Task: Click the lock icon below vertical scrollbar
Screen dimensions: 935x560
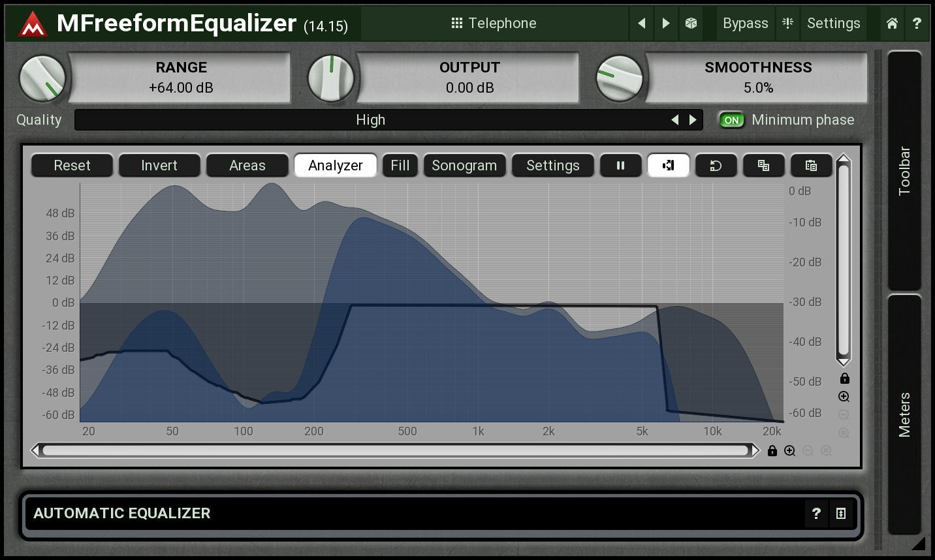Action: [x=844, y=379]
